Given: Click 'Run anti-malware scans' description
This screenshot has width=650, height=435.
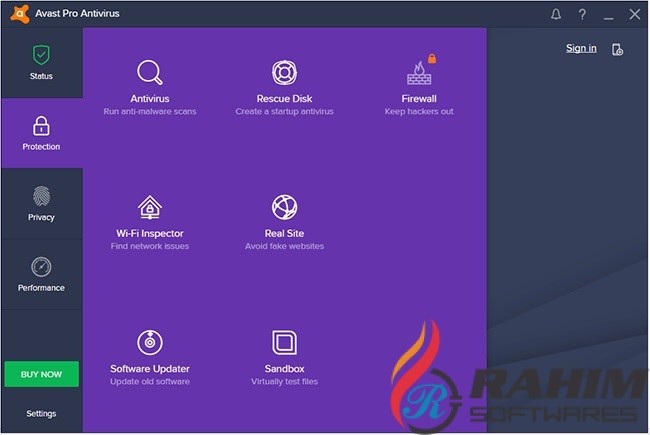Looking at the screenshot, I should (x=150, y=112).
